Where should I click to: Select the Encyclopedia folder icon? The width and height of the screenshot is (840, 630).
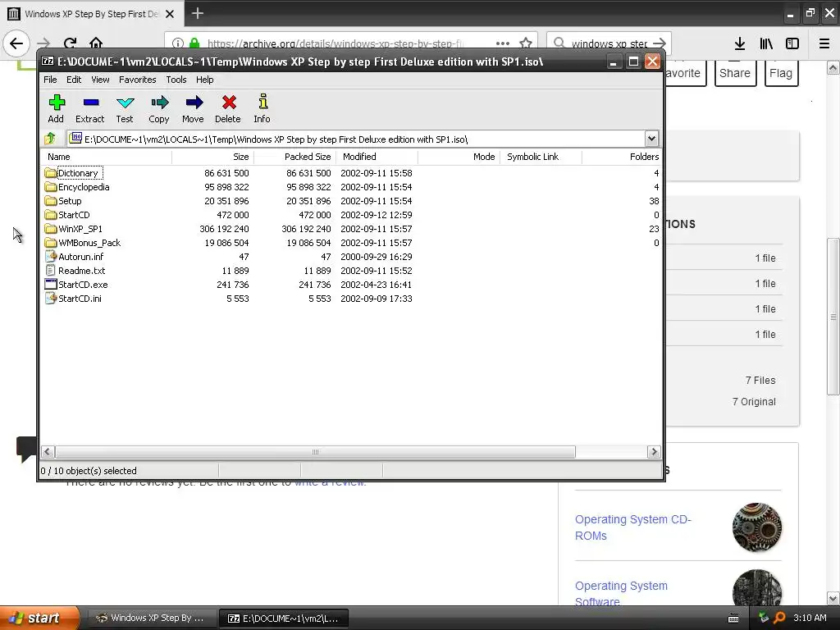click(51, 187)
